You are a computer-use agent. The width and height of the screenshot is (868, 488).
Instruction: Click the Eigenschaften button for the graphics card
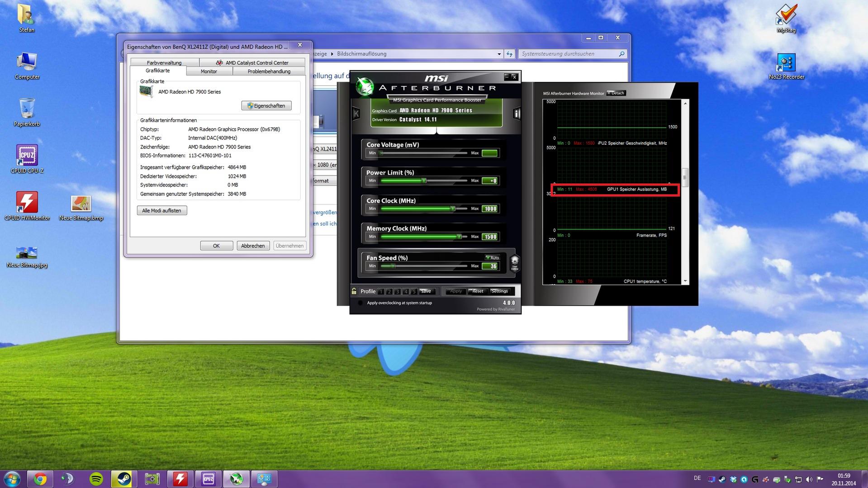[x=266, y=106]
